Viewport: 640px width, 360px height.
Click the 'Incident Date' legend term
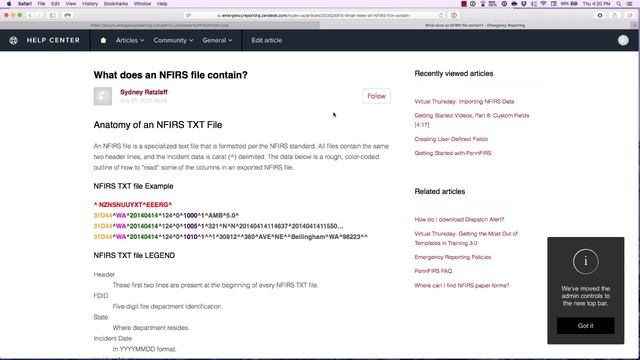113,338
